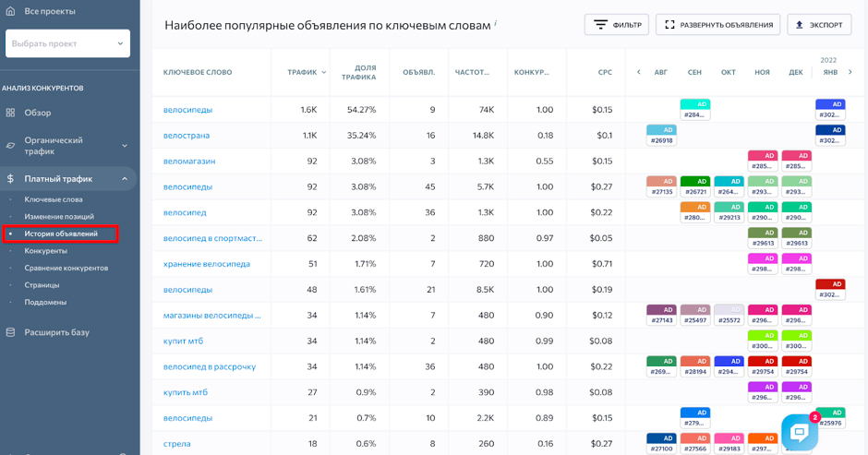Show previous months with the left arrow
Viewport: 868px width, 455px height.
tap(638, 72)
